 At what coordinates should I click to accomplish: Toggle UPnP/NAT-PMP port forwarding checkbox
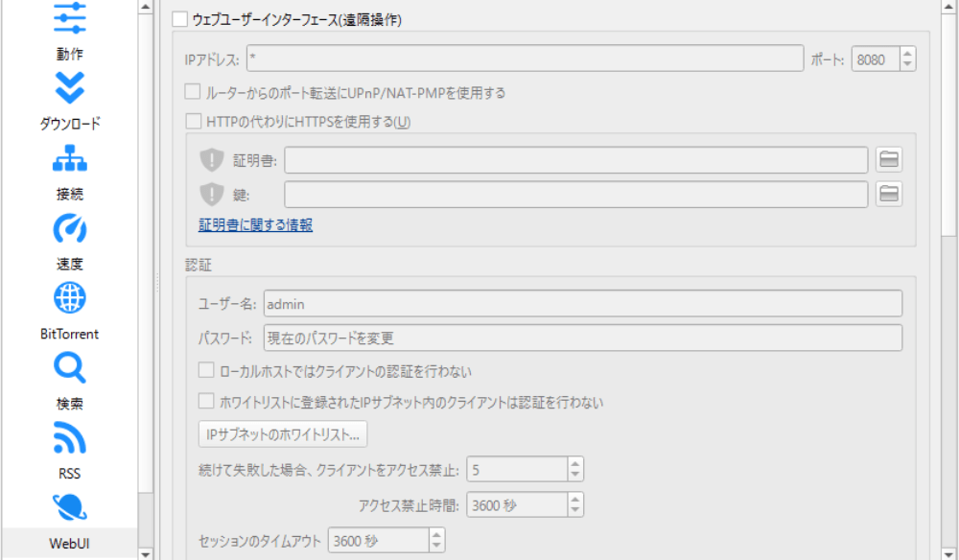point(193,93)
